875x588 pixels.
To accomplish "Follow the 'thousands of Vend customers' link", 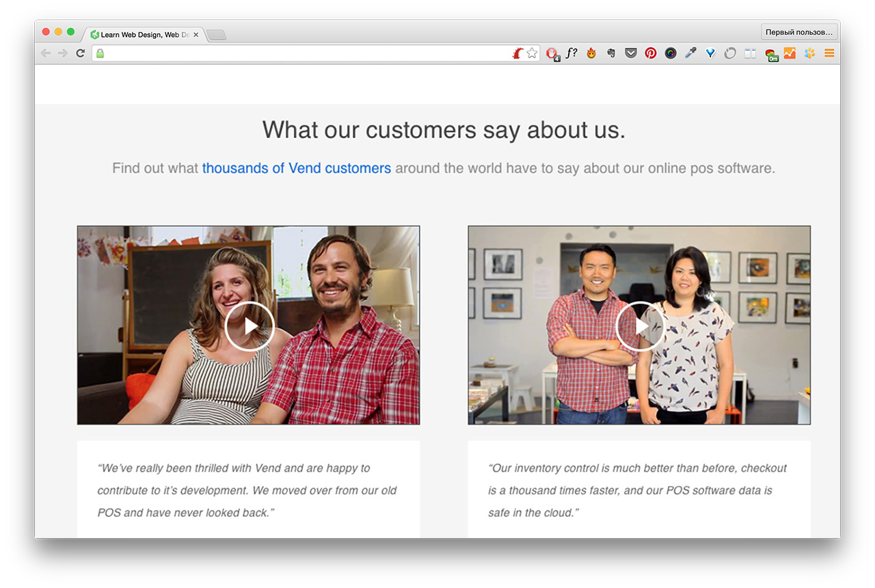I will (x=296, y=168).
